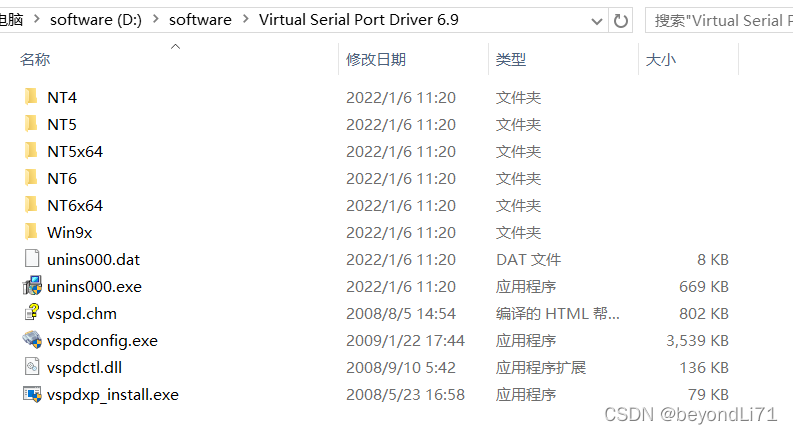The width and height of the screenshot is (793, 434).
Task: Click the 8 KB size cell
Action: [x=713, y=259]
